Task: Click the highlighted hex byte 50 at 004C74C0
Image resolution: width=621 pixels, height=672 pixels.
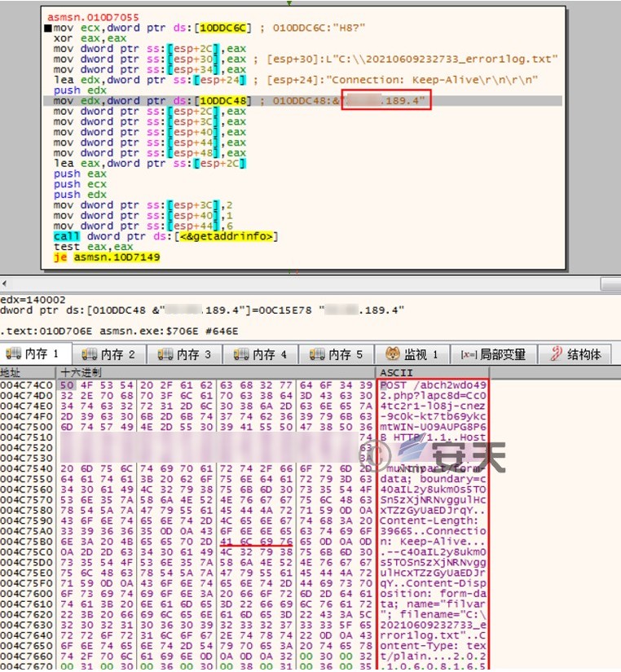Action: click(67, 385)
